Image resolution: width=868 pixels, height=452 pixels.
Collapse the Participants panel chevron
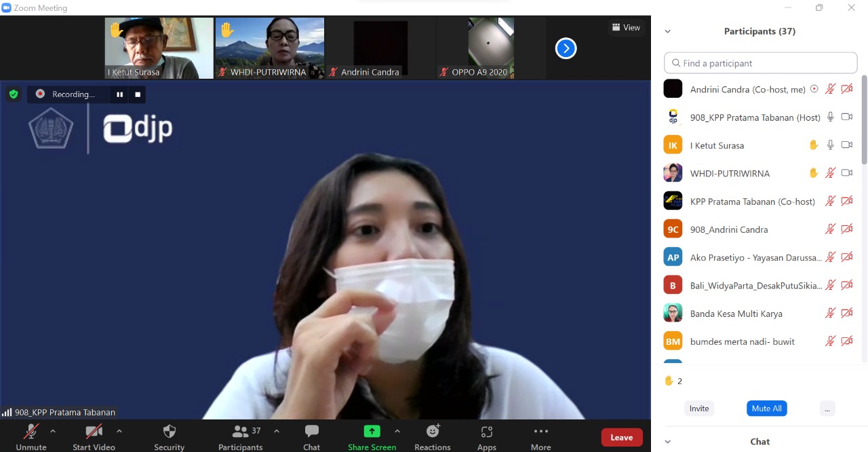coord(667,31)
